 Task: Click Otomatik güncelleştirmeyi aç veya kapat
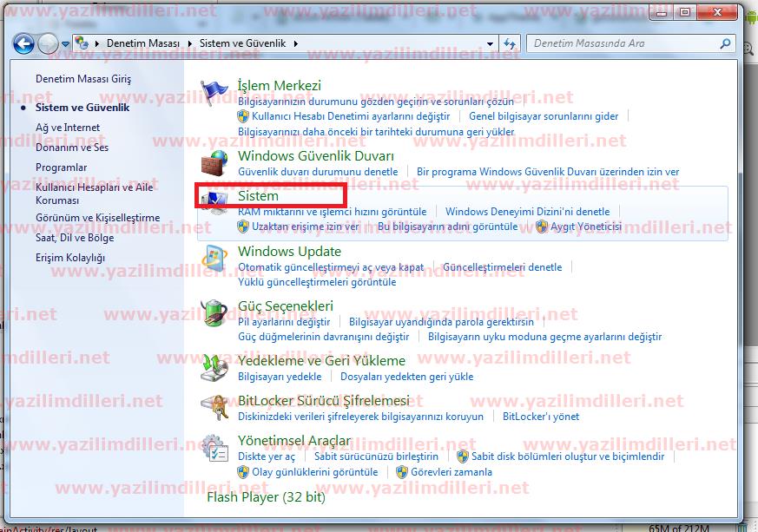click(331, 267)
